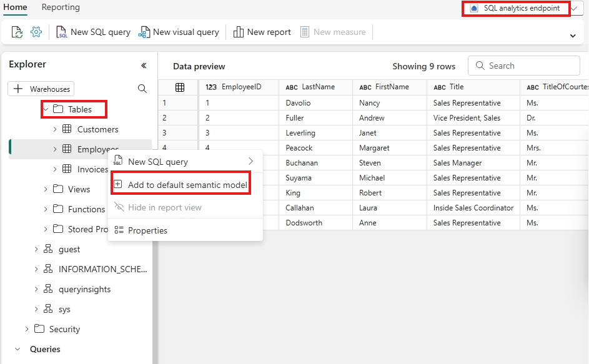Click the FirstName column header
589x364 pixels.
[390, 87]
